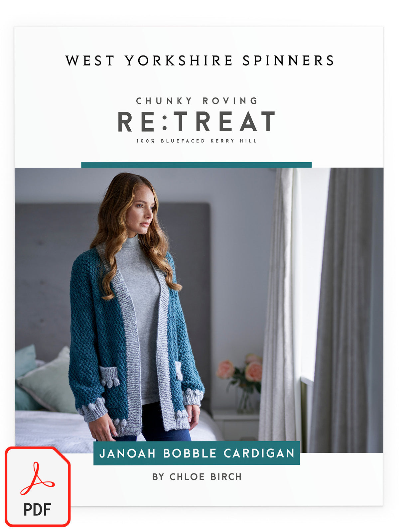Click the RE:TREAT logo text
Image resolution: width=399 pixels, height=532 pixels.
pyautogui.click(x=197, y=122)
